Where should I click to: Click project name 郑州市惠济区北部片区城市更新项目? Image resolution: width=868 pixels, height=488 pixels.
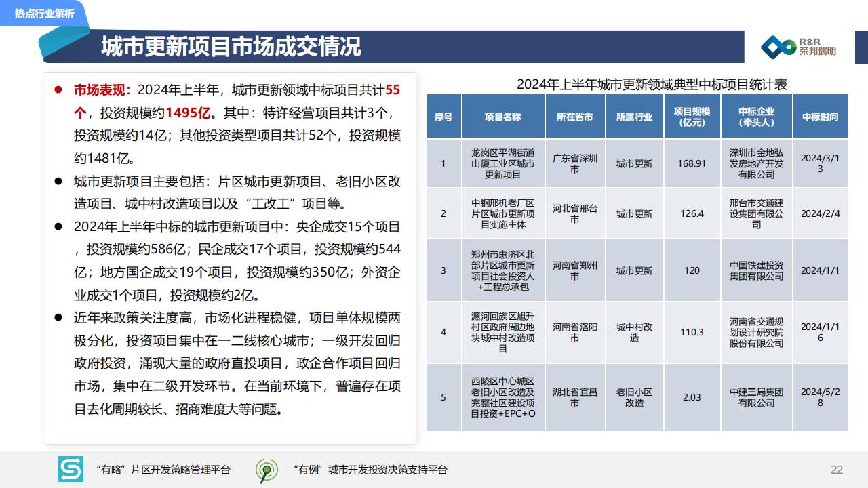[x=502, y=270]
